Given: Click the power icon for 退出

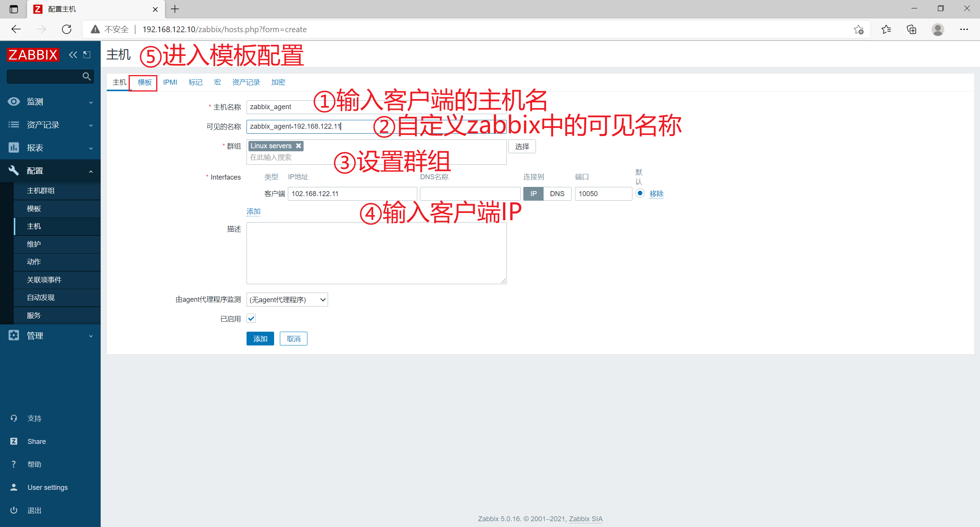Looking at the screenshot, I should tap(14, 510).
